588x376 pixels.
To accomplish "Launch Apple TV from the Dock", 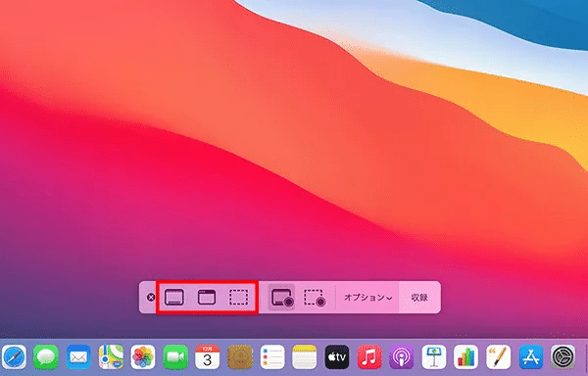I will pos(337,356).
